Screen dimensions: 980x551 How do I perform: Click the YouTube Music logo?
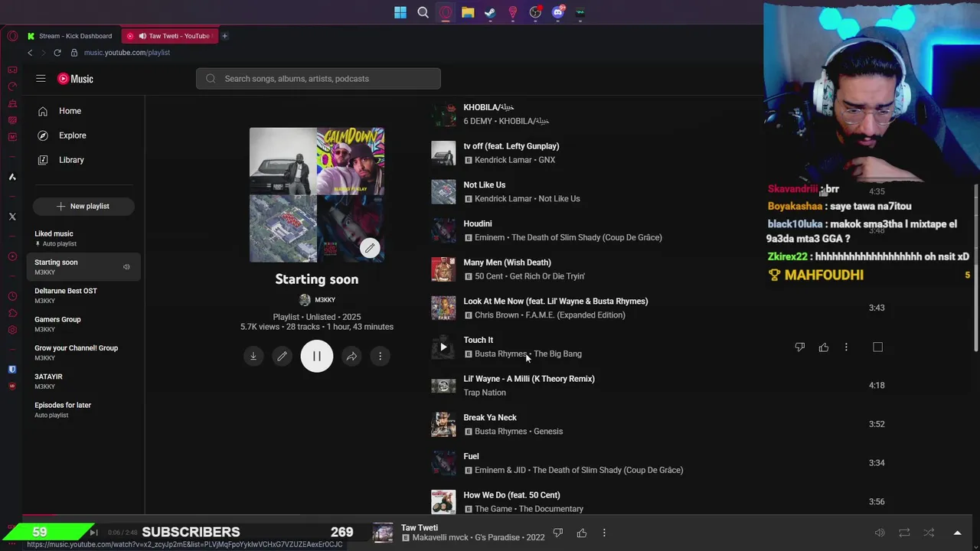click(75, 79)
